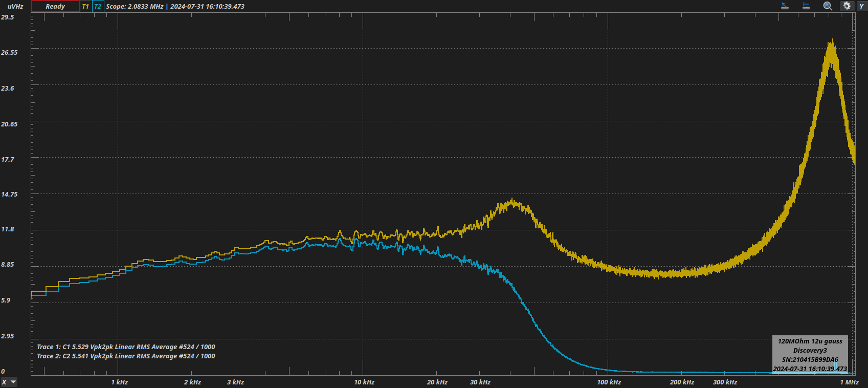Click the uVHz unit label
The width and height of the screenshot is (868, 388).
pyautogui.click(x=15, y=7)
